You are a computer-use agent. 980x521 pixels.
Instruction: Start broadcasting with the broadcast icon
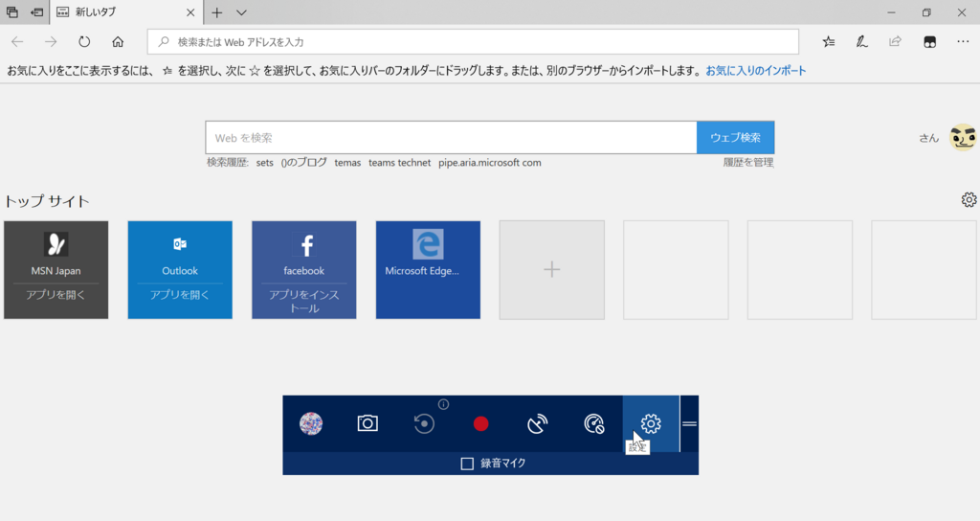538,424
